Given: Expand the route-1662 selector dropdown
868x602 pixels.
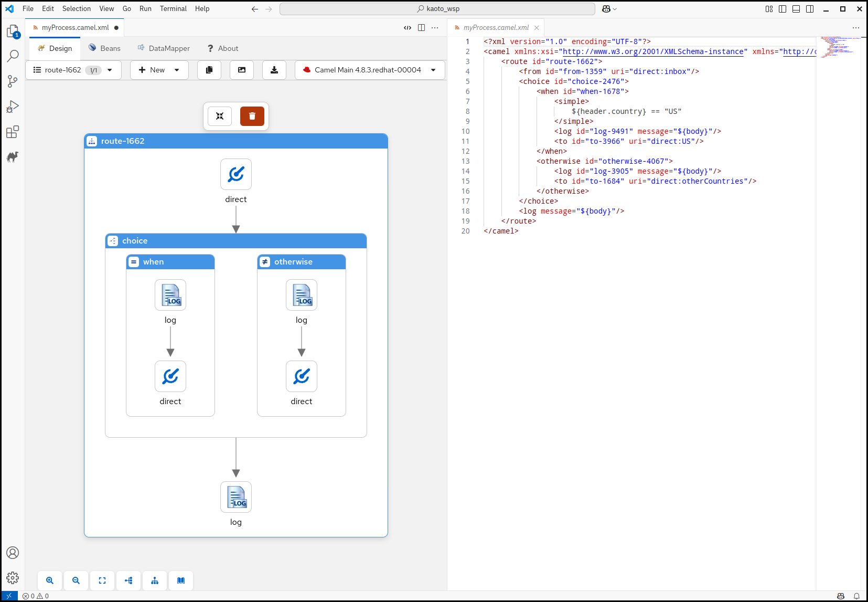Looking at the screenshot, I should point(110,70).
